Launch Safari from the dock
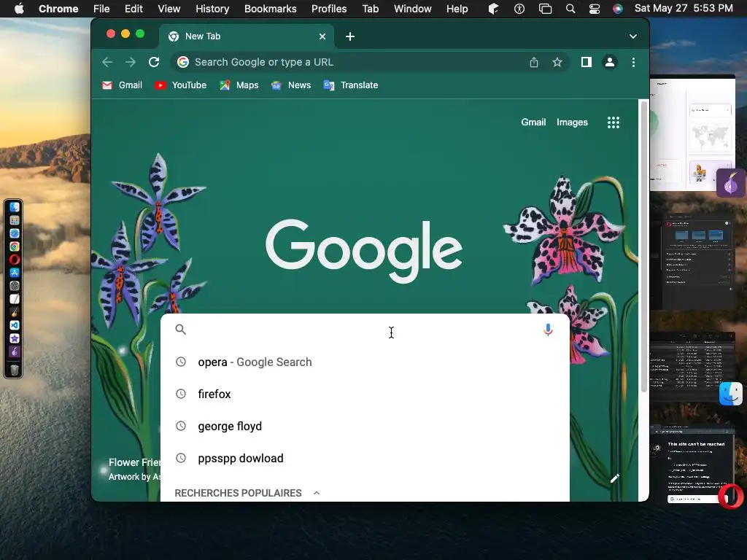747x560 pixels. coord(15,233)
